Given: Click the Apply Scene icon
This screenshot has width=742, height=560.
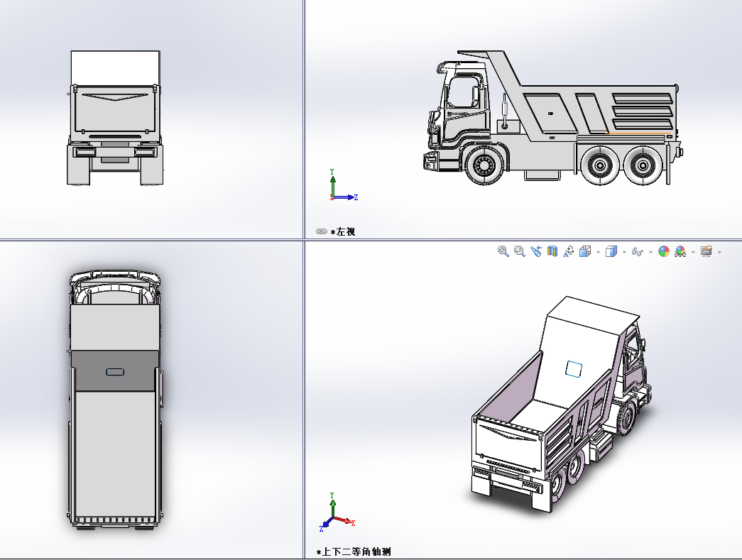Looking at the screenshot, I should [680, 251].
